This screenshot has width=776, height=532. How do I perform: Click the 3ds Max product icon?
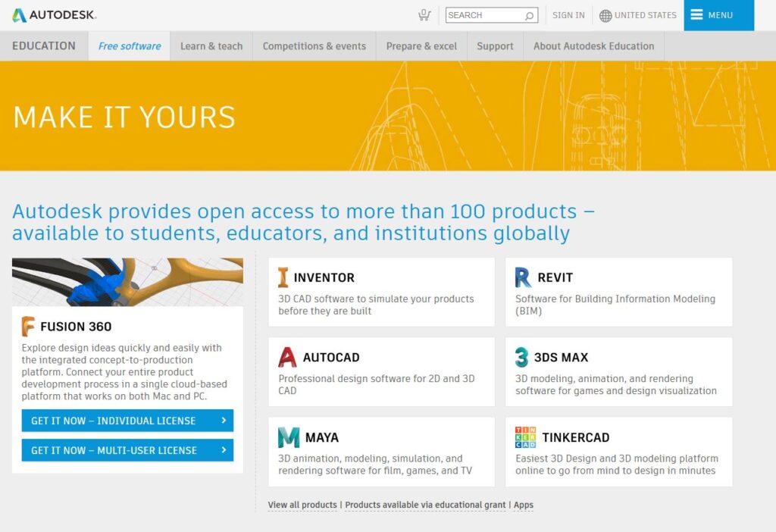[521, 357]
